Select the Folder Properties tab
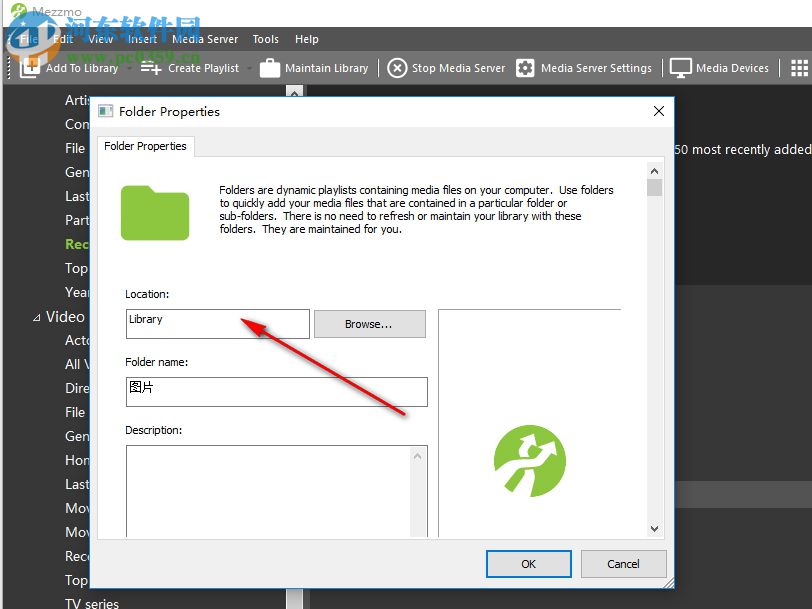Screen dimensions: 812x609 [x=146, y=146]
